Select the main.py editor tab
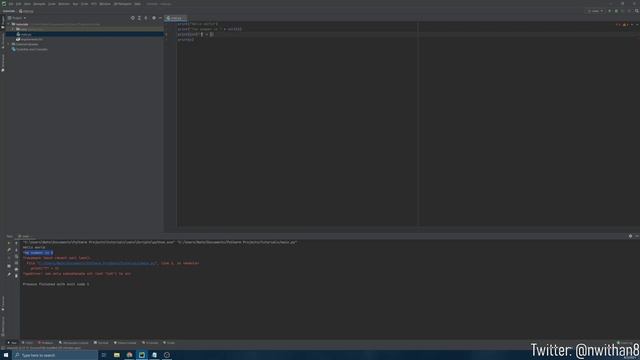 (175, 18)
